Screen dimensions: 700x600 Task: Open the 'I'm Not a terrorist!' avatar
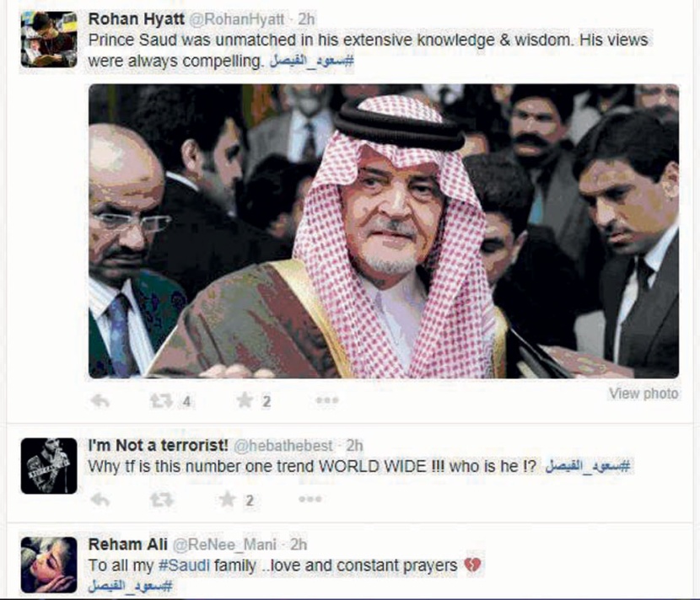pyautogui.click(x=49, y=466)
